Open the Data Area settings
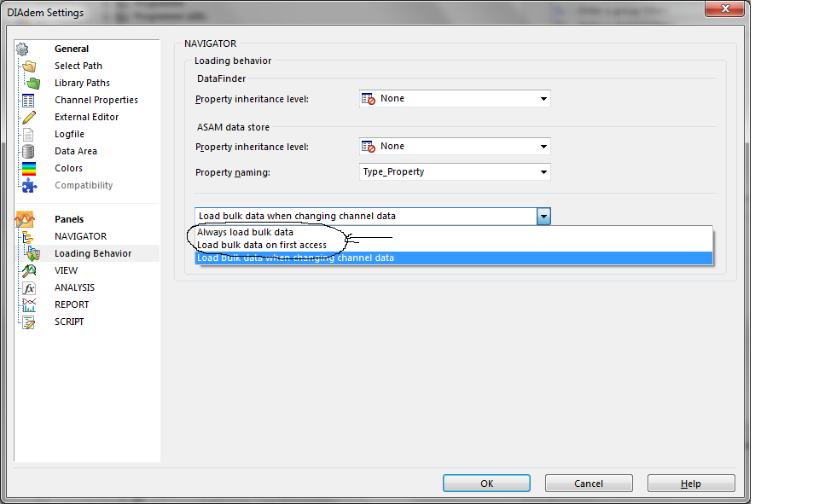The image size is (819, 504). 76,151
